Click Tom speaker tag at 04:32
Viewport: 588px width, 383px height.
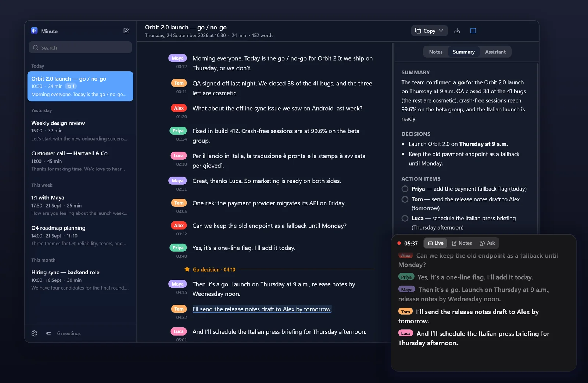[x=179, y=309]
